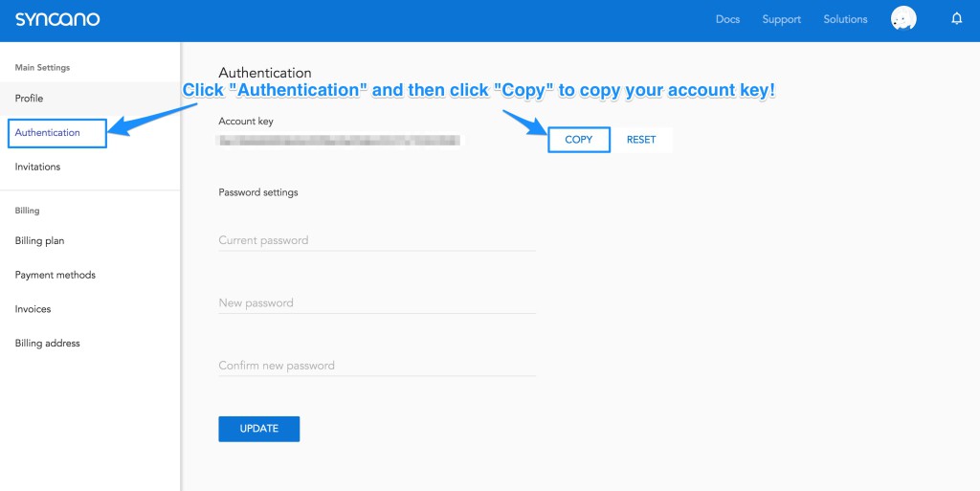Screen dimensions: 980x491
Task: Open the notifications bell
Action: [x=956, y=19]
